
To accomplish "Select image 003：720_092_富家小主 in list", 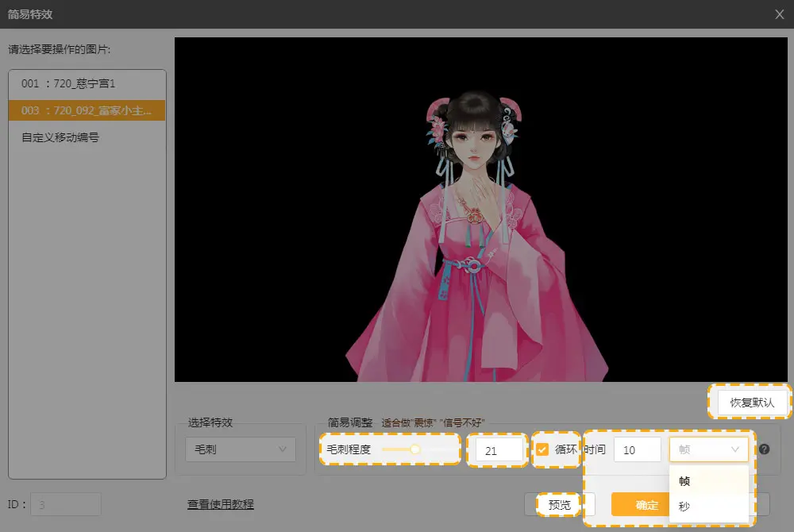I will (x=87, y=110).
